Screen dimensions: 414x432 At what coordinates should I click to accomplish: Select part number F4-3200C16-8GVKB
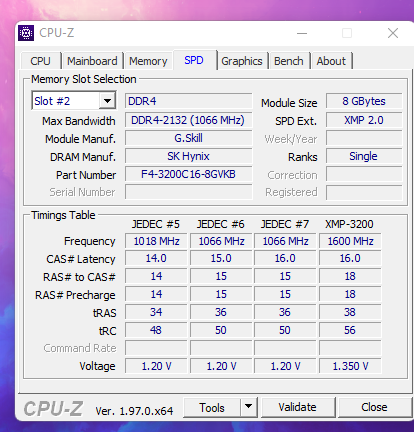pyautogui.click(x=189, y=174)
